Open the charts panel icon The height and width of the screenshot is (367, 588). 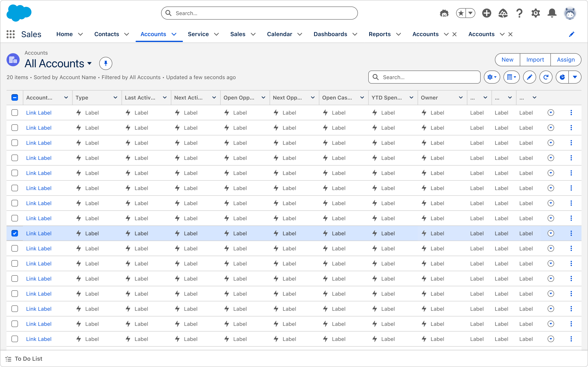pyautogui.click(x=562, y=77)
